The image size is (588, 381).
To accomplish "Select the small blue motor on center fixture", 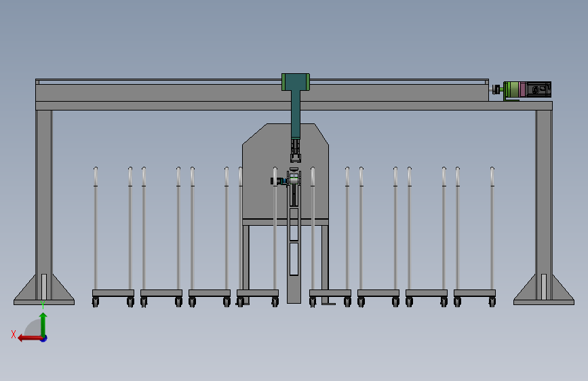I will (x=279, y=181).
